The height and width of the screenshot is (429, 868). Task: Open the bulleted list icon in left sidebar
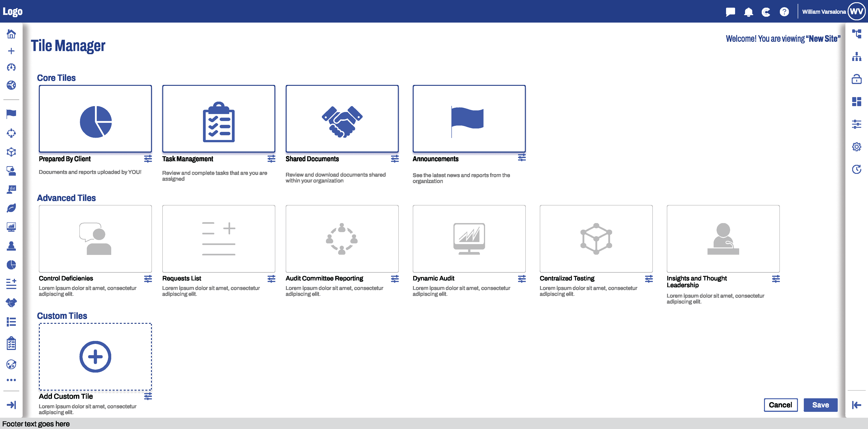tap(11, 322)
